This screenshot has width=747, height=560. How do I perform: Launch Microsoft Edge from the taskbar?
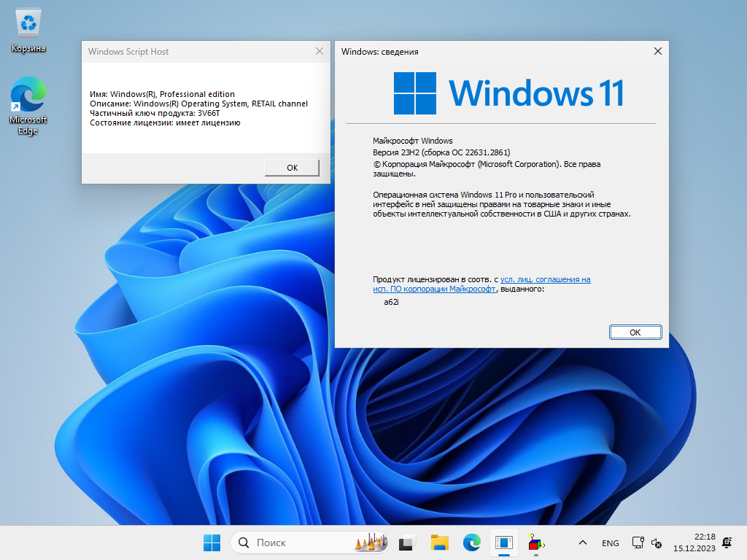[x=472, y=542]
